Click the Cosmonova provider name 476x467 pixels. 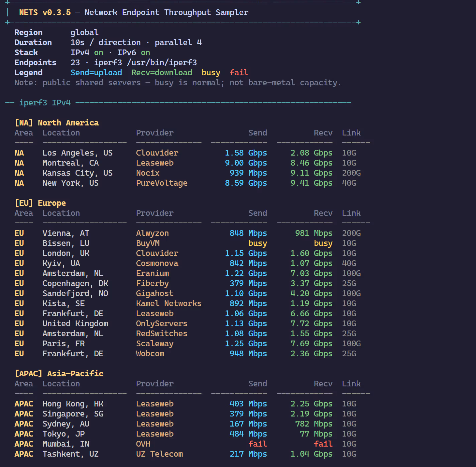157,263
